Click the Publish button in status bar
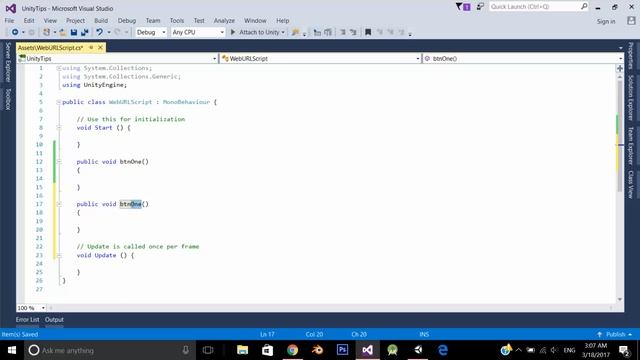640x360 pixels. [x=616, y=334]
